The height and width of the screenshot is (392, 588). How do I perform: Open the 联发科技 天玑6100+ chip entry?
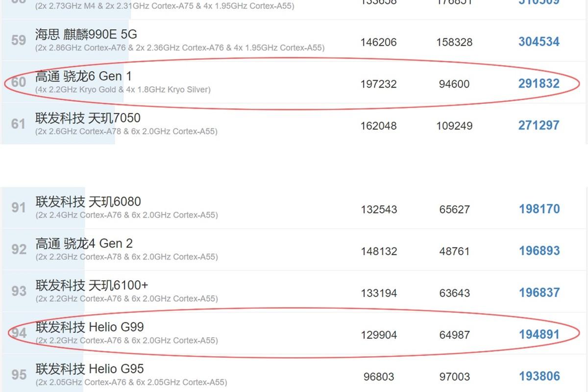coord(92,285)
